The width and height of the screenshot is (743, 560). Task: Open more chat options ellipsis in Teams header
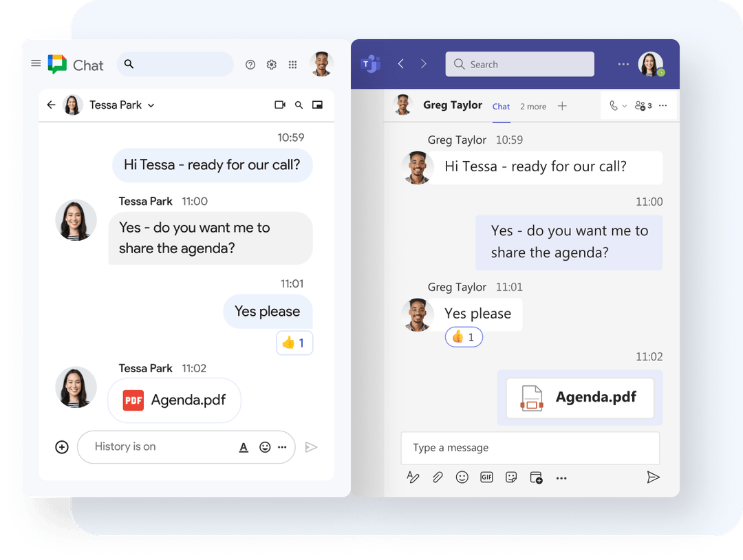pyautogui.click(x=663, y=106)
